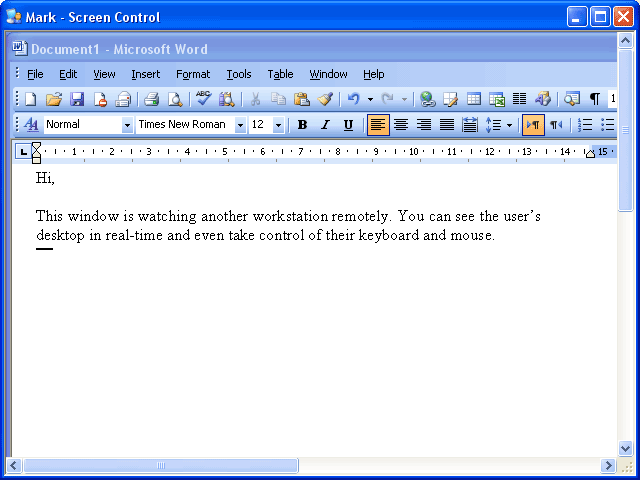Open Tables and Borders toolbar icon
This screenshot has width=640, height=480.
pyautogui.click(x=451, y=99)
